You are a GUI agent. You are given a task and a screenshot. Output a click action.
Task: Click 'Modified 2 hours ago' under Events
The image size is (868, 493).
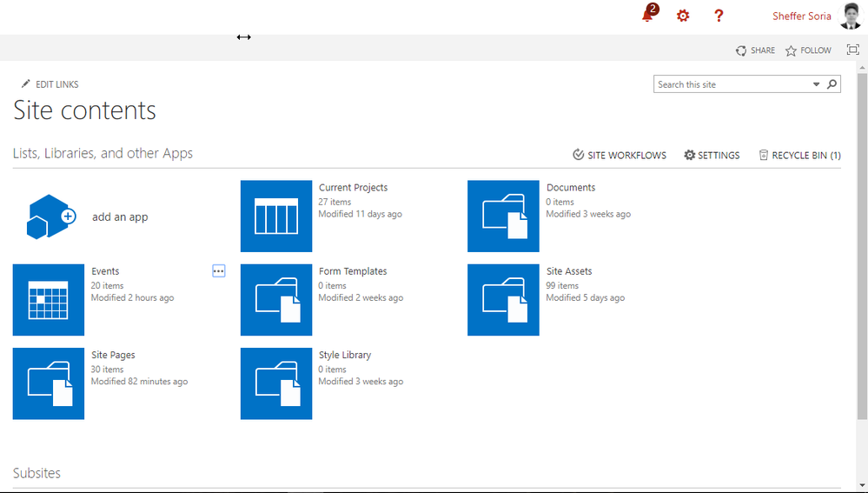(132, 297)
